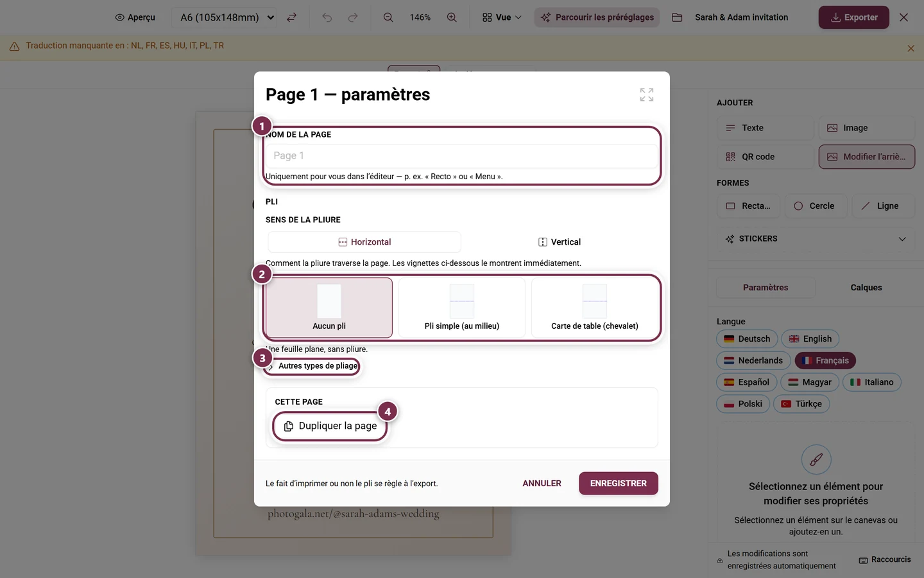
Task: Choose Pli simple (au milieu) option
Action: coord(462,308)
